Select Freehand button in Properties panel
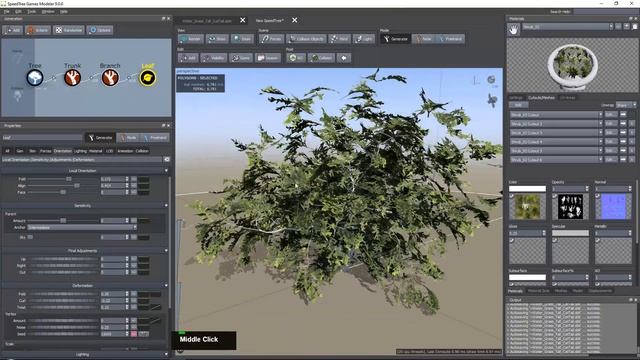 [155, 138]
